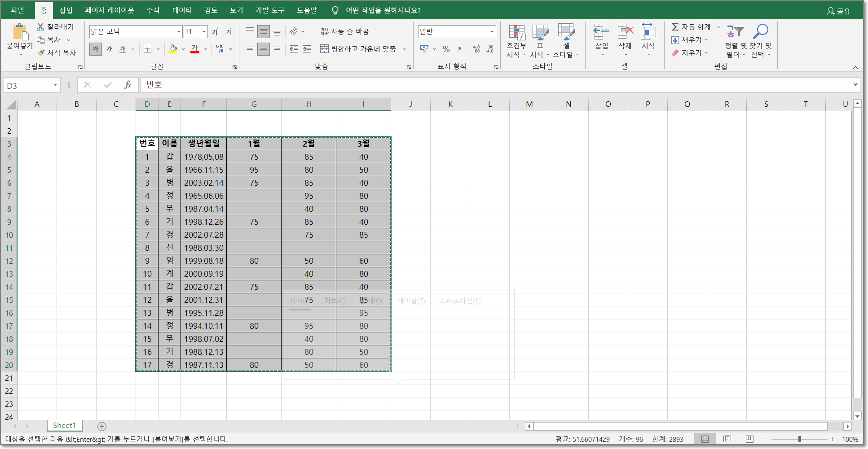Image resolution: width=868 pixels, height=449 pixels.
Task: Open Sort & Filter (정렬 및 필터)
Action: (736, 41)
